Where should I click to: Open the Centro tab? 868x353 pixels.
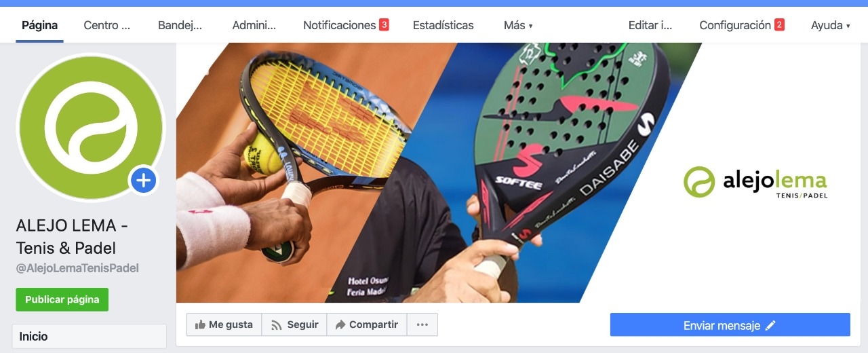coord(107,25)
